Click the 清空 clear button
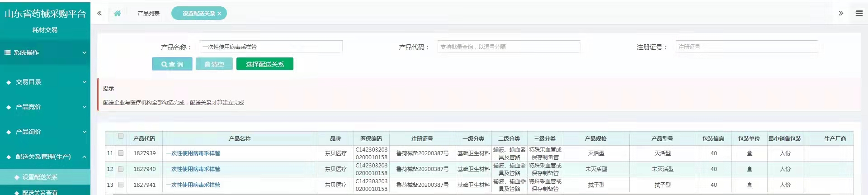 point(214,64)
